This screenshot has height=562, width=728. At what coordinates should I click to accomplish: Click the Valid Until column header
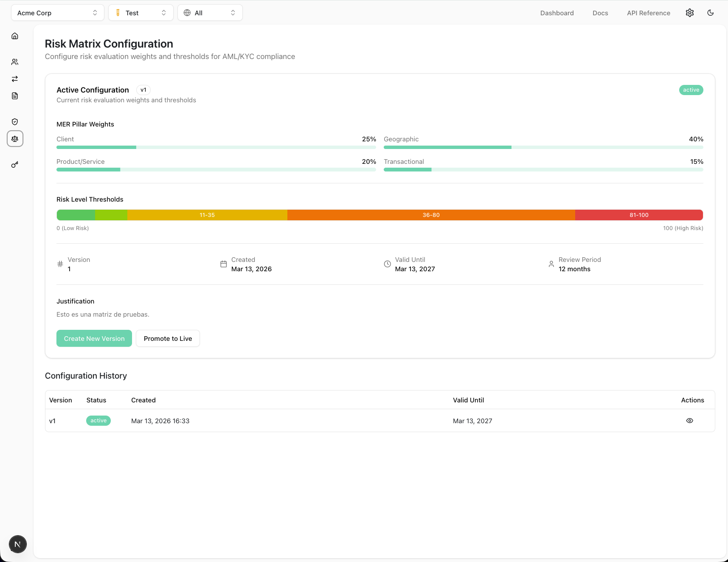[x=469, y=400]
